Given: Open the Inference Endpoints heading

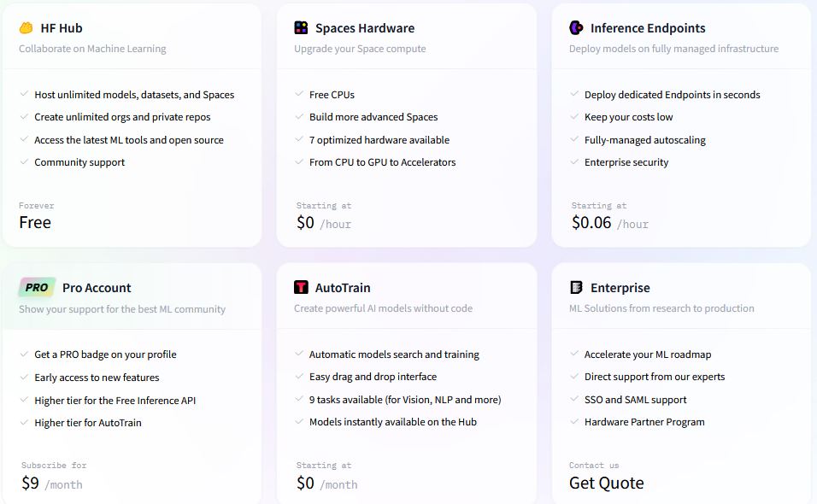Looking at the screenshot, I should tap(648, 28).
